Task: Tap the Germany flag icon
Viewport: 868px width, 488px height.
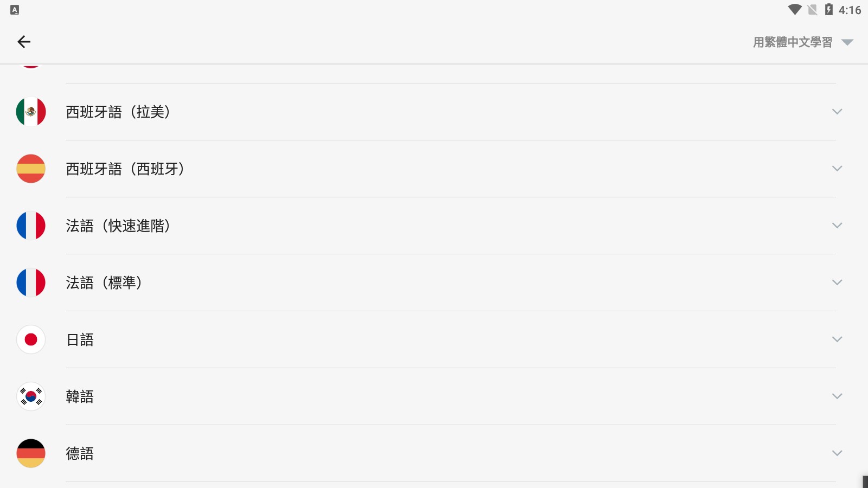Action: click(x=31, y=453)
